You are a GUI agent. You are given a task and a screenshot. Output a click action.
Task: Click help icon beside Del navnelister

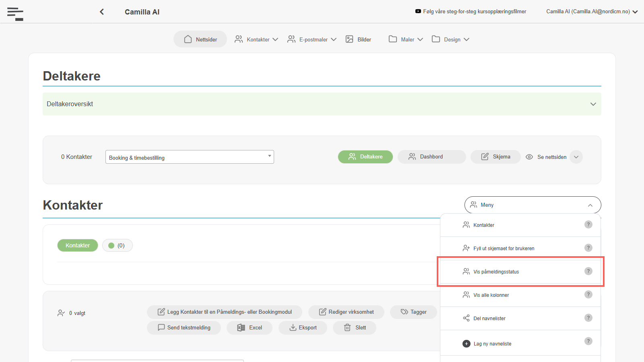(588, 318)
